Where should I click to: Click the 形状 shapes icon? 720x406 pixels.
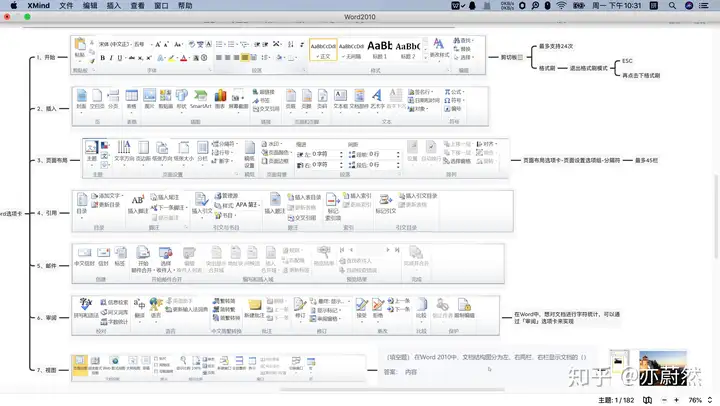pos(182,96)
